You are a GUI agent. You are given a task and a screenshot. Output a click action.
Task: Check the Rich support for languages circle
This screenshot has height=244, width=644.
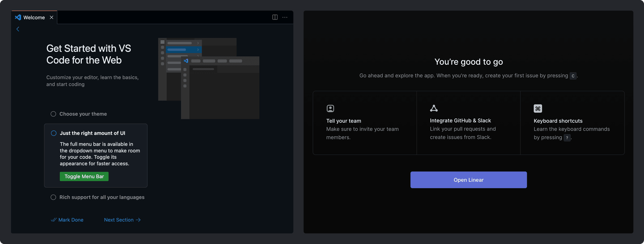coord(53,197)
